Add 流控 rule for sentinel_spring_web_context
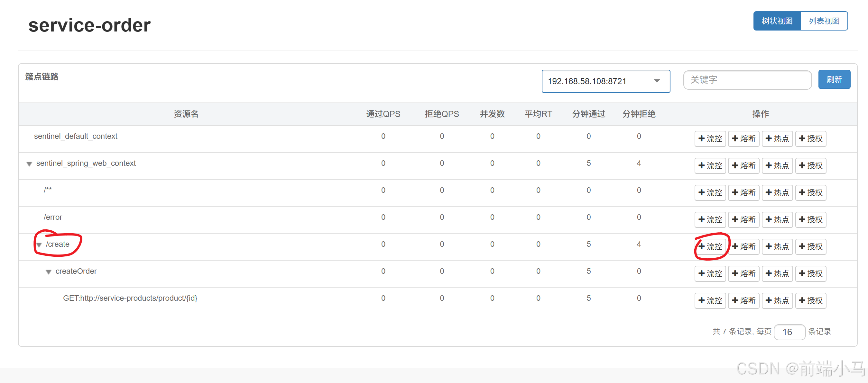 710,165
